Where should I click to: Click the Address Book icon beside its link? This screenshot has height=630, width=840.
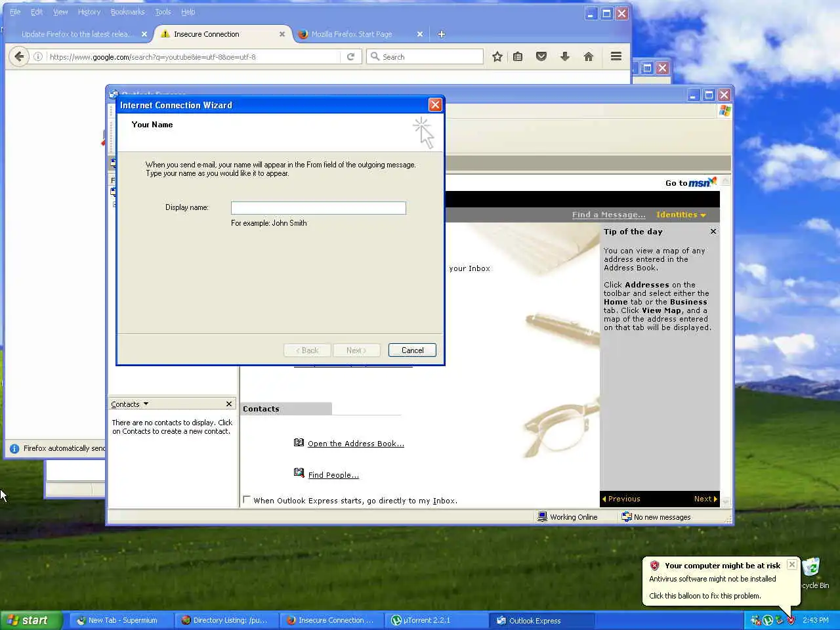pos(299,443)
